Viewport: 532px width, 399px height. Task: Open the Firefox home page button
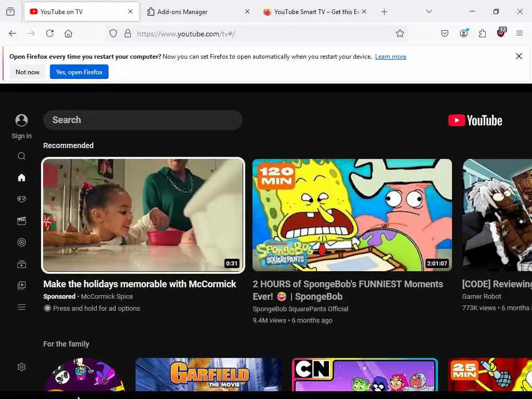click(x=68, y=33)
